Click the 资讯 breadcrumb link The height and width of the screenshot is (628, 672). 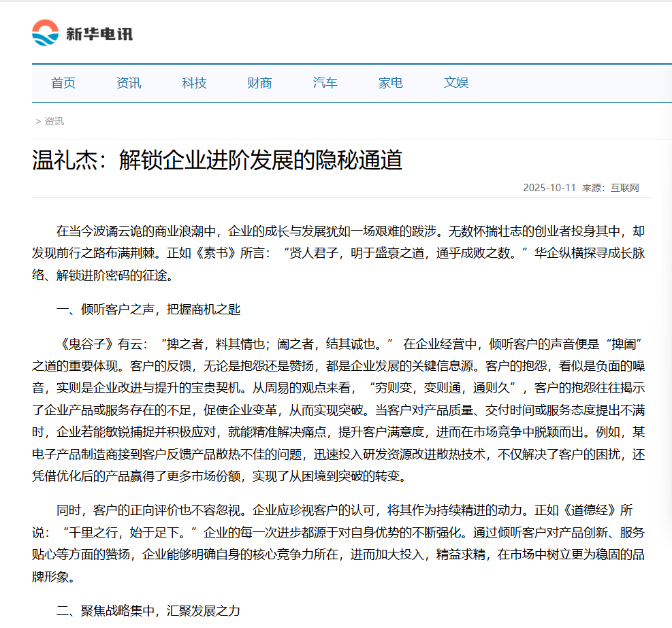pyautogui.click(x=53, y=120)
